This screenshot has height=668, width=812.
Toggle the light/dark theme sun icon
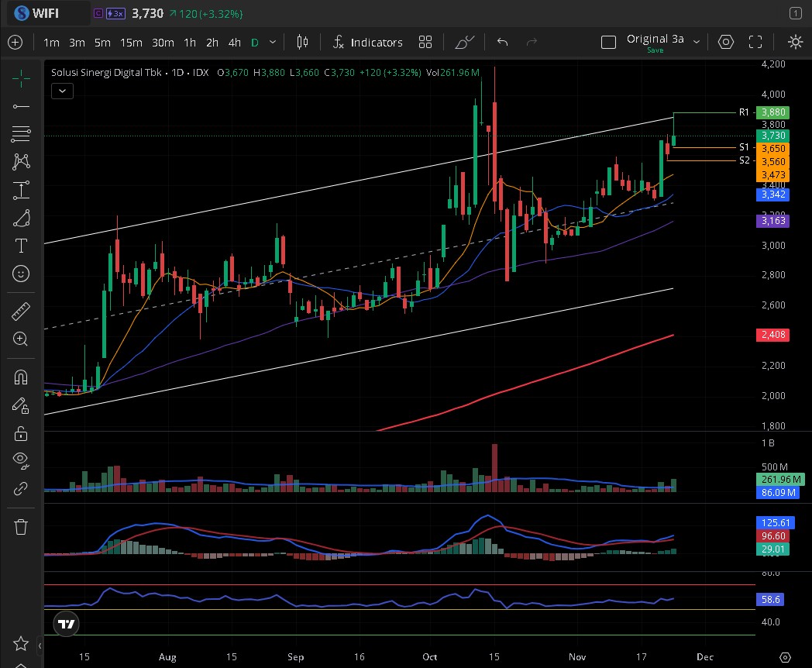(795, 43)
